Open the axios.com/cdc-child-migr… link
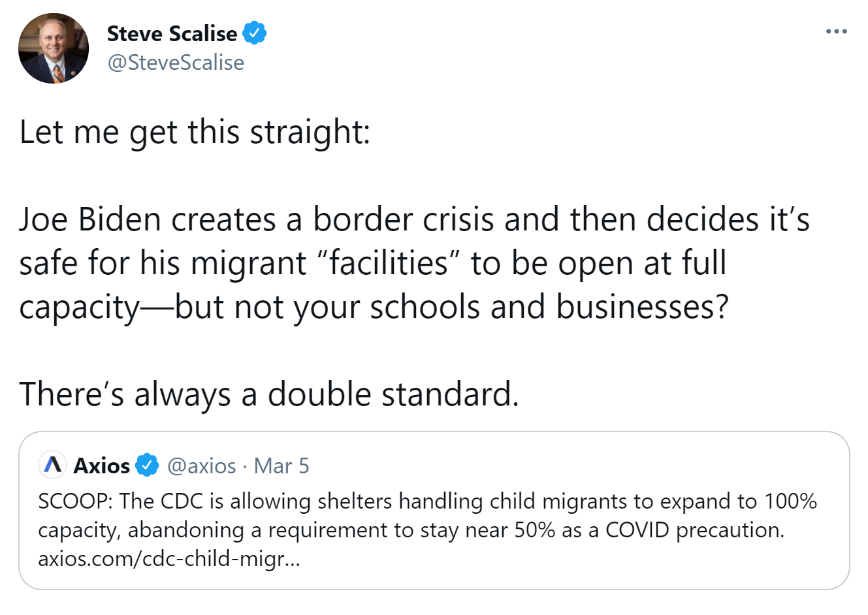The image size is (868, 615). (x=169, y=559)
